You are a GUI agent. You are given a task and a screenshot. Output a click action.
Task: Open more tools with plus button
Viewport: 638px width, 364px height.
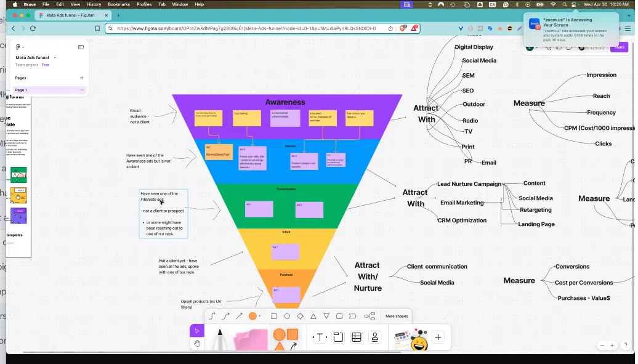(x=438, y=337)
